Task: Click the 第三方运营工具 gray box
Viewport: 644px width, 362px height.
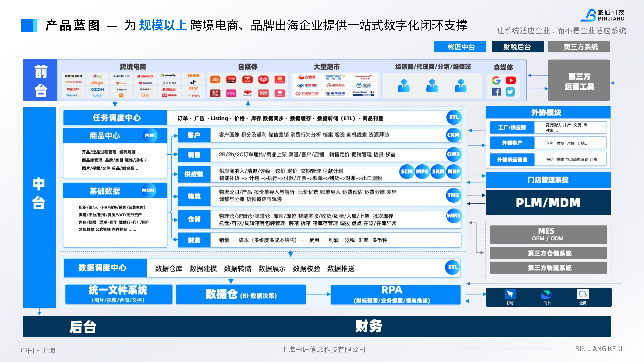Action: [x=579, y=80]
